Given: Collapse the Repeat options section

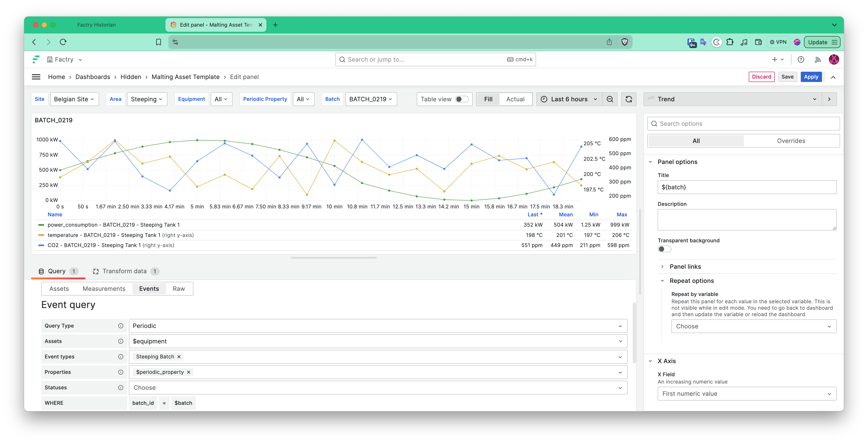Looking at the screenshot, I should click(691, 280).
